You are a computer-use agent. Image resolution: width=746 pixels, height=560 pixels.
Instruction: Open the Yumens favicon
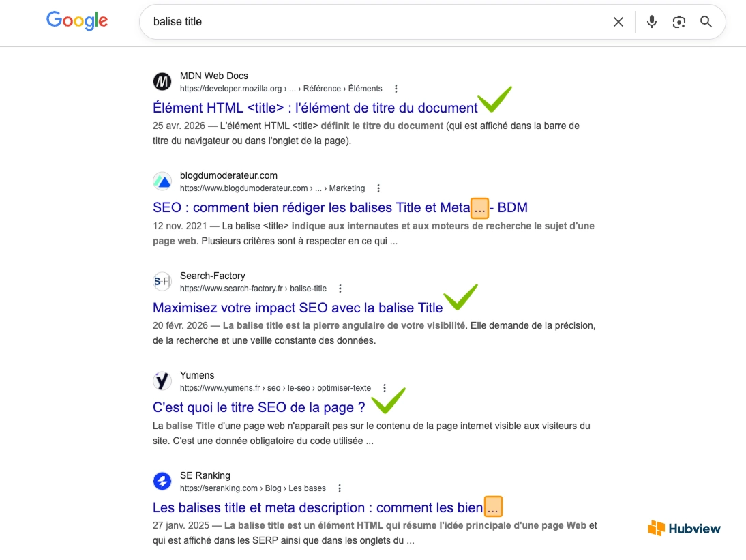tap(162, 381)
